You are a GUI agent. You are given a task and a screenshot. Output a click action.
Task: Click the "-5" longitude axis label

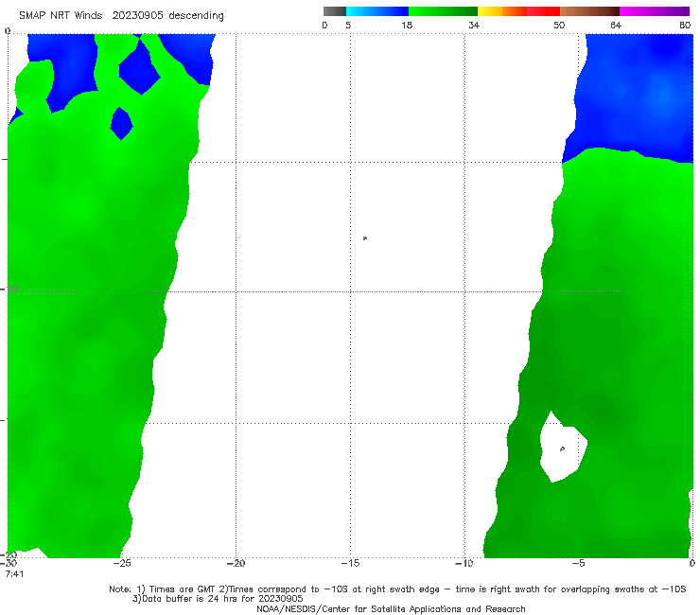pyautogui.click(x=578, y=563)
